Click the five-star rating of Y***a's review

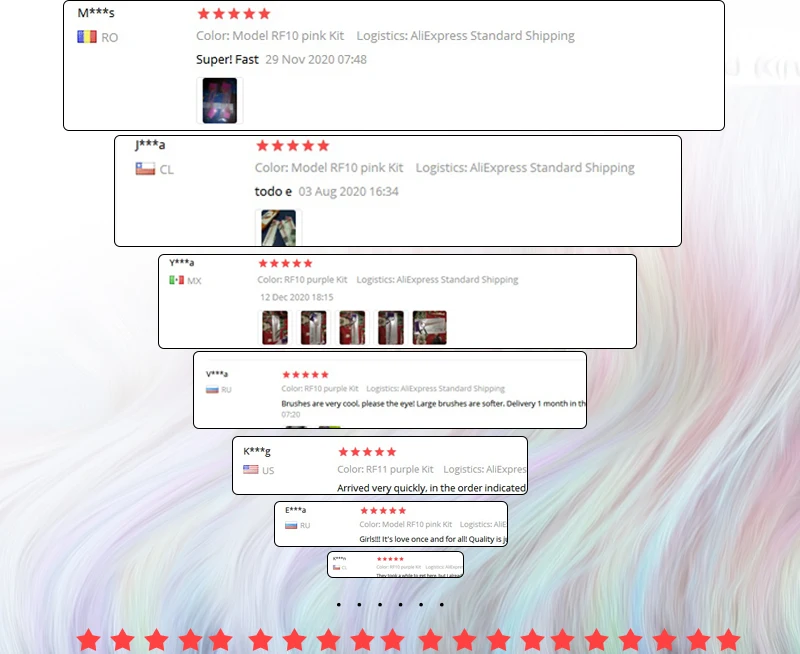click(285, 263)
